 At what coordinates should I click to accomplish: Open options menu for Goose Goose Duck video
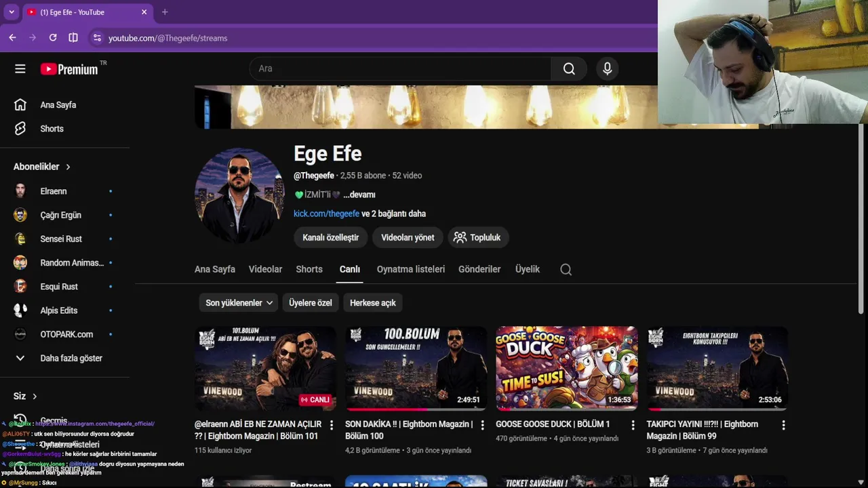[x=633, y=425]
